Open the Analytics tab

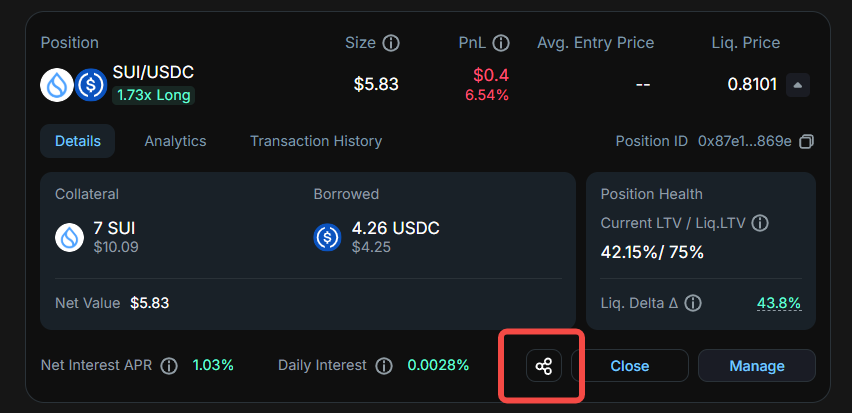(x=175, y=141)
